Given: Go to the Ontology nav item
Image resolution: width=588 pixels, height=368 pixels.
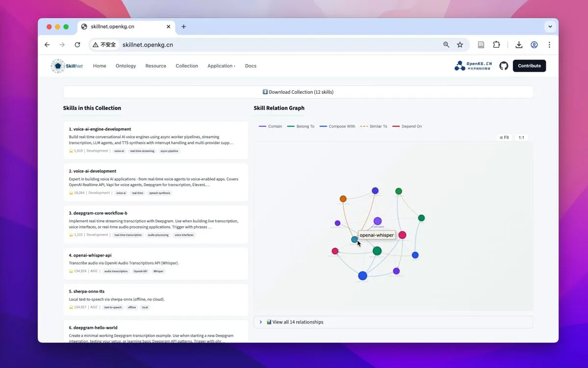Looking at the screenshot, I should [x=126, y=66].
